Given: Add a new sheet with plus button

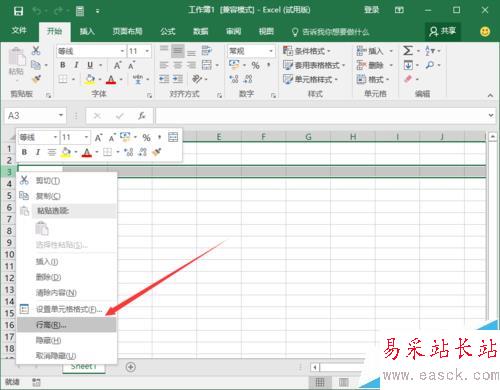Looking at the screenshot, I should [131, 367].
